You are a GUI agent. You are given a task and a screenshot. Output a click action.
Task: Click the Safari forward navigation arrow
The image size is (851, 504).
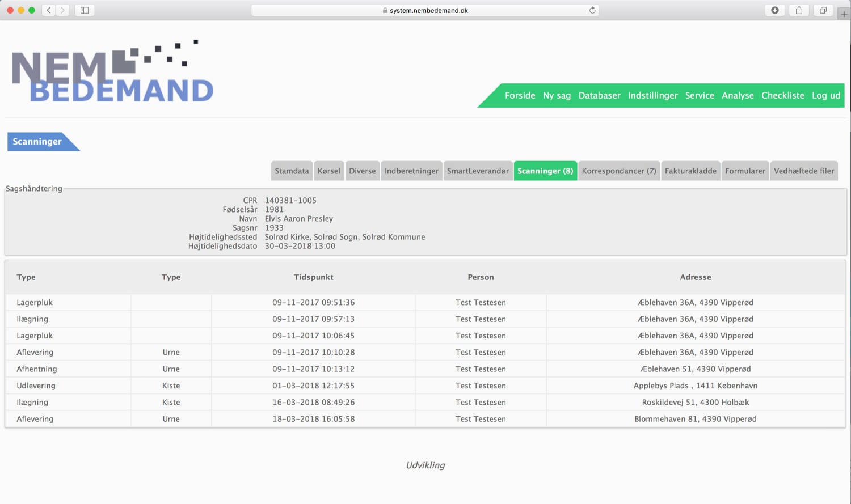(63, 10)
